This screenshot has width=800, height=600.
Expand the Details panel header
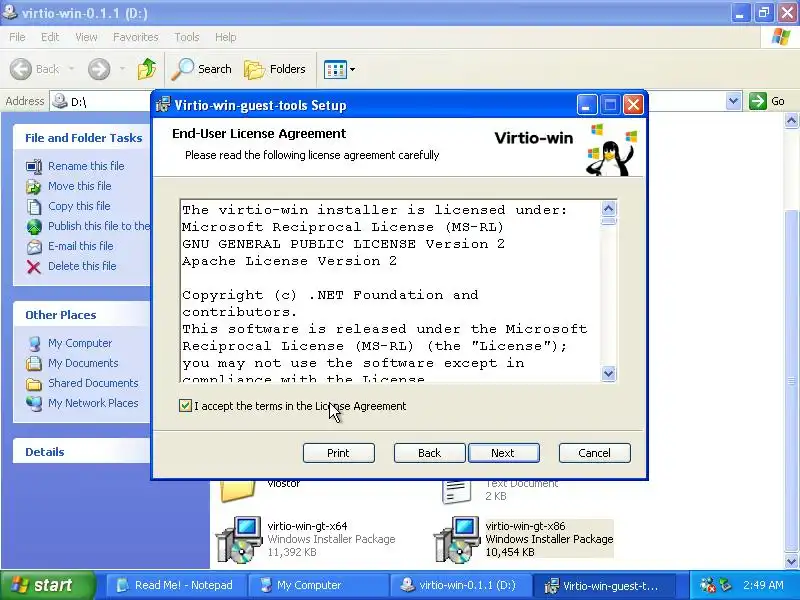[x=82, y=452]
